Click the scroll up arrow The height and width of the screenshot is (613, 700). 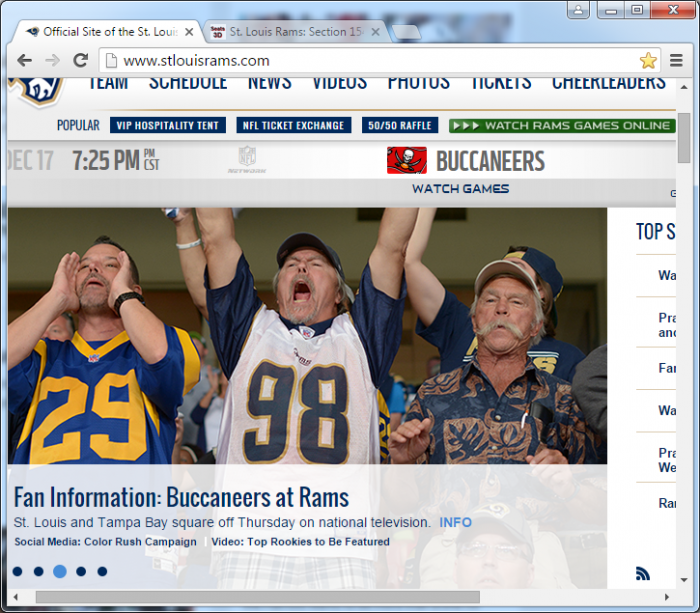pos(683,88)
